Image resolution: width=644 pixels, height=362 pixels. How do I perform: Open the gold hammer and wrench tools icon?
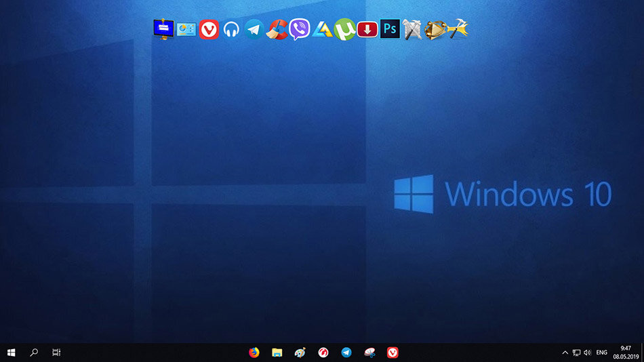[458, 28]
